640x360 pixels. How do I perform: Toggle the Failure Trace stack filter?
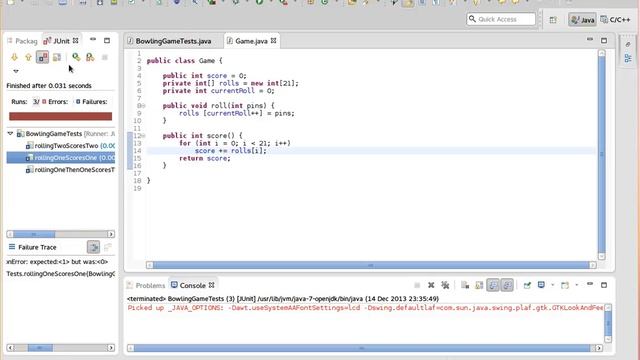(x=93, y=247)
